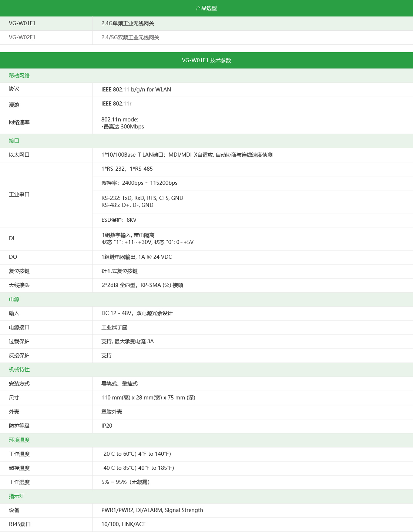The image size is (413, 532).
Task: Select the 'VG-W02E1' model cell
Action: [x=22, y=37]
